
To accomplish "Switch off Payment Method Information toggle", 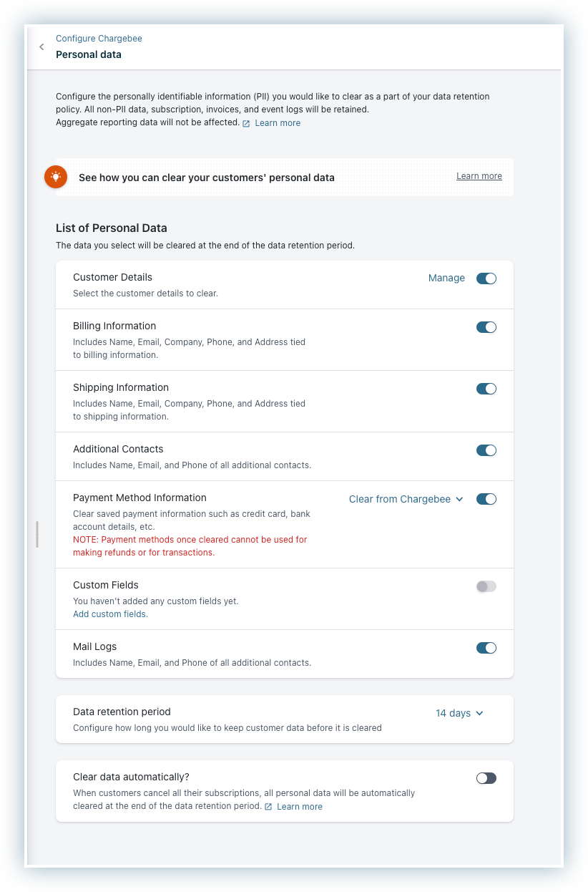I will [486, 499].
